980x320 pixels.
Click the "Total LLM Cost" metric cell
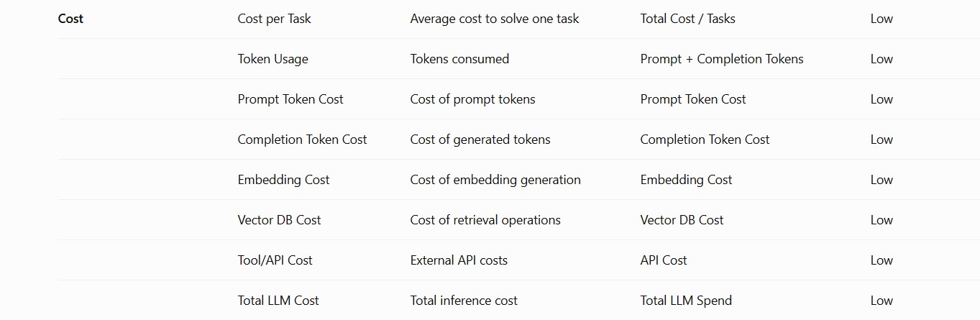pyautogui.click(x=278, y=301)
